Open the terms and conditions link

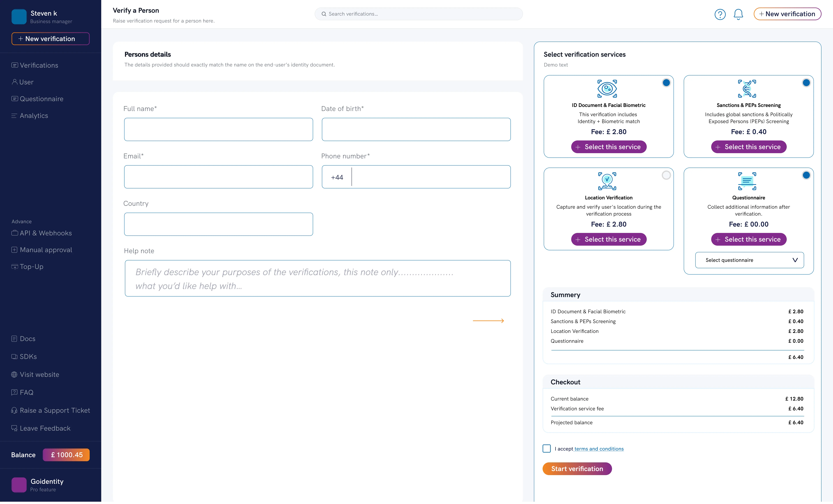599,449
